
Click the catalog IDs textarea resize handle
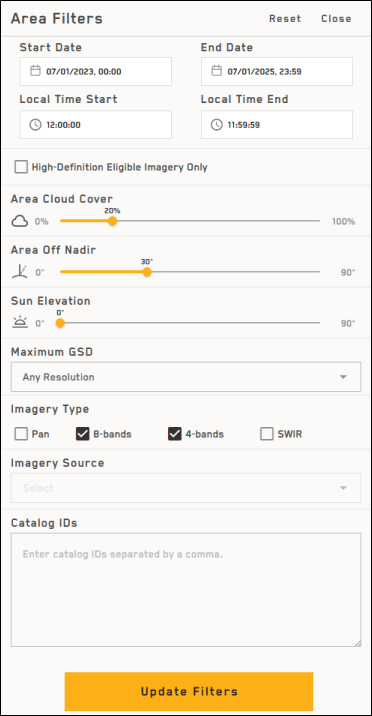[x=357, y=643]
